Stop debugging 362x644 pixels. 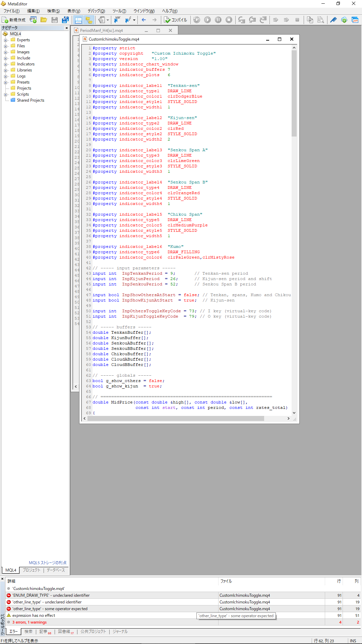229,20
